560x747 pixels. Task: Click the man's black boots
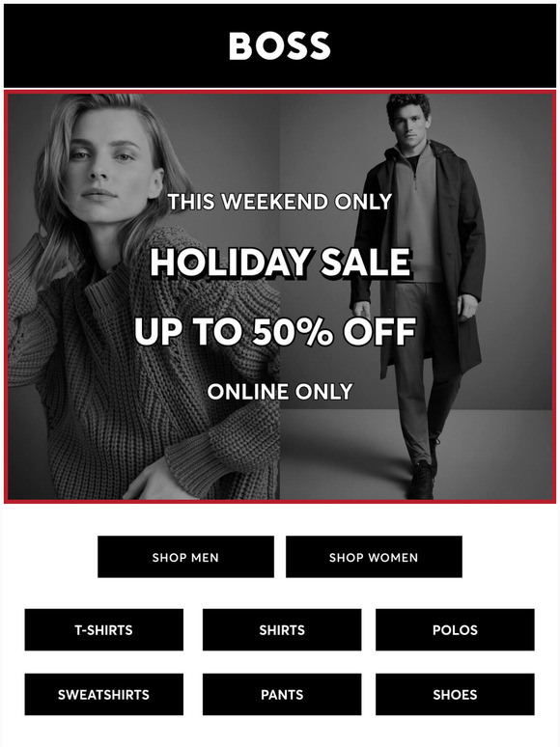tap(424, 477)
